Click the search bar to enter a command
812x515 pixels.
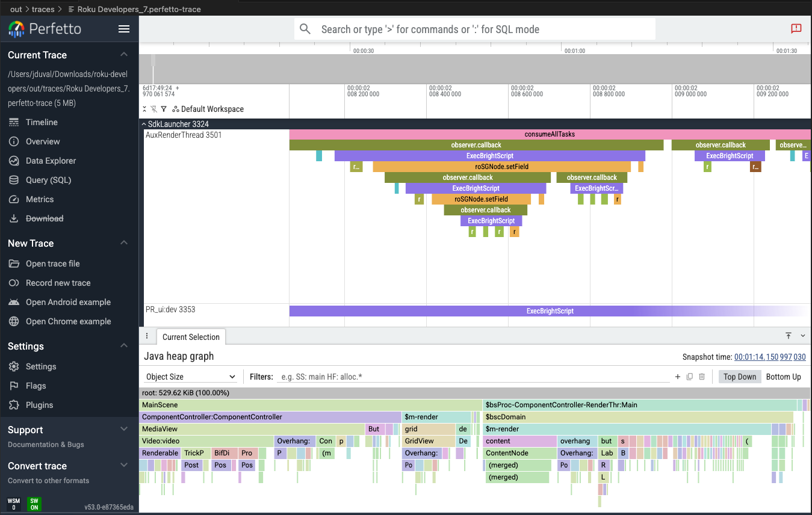(x=476, y=29)
